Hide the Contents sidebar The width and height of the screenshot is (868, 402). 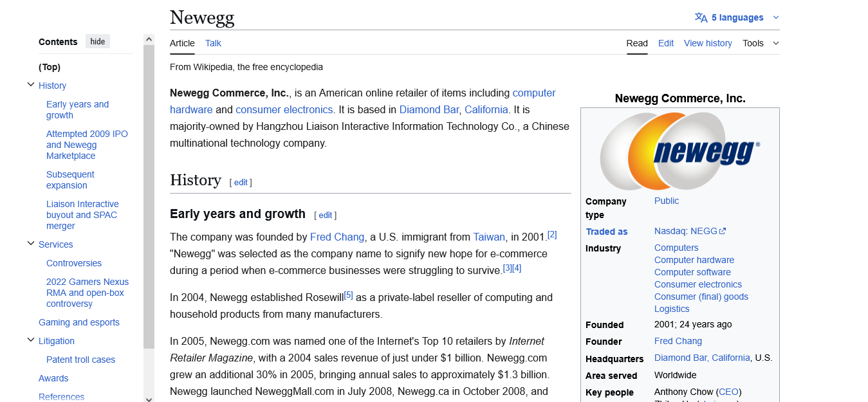[98, 42]
